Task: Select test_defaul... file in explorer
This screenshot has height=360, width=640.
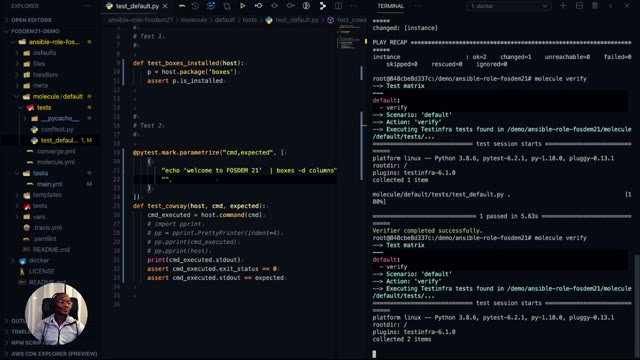Action: tap(49, 140)
